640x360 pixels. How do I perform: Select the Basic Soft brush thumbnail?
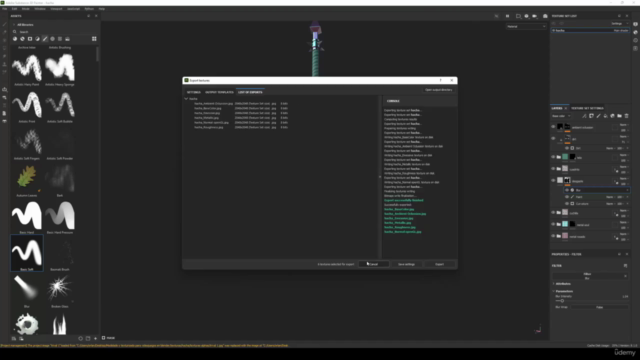[x=27, y=253]
